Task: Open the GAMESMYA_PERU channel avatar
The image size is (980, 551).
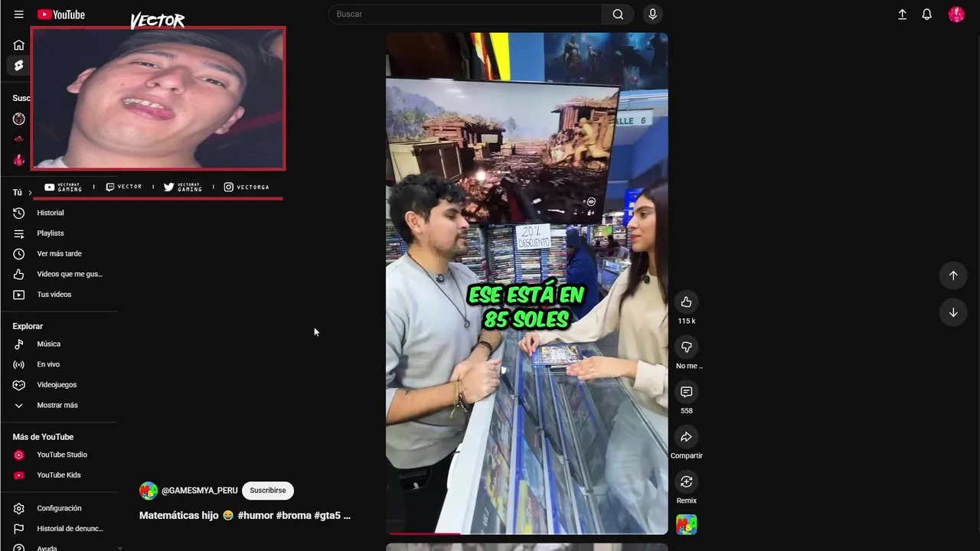Action: pyautogui.click(x=149, y=491)
